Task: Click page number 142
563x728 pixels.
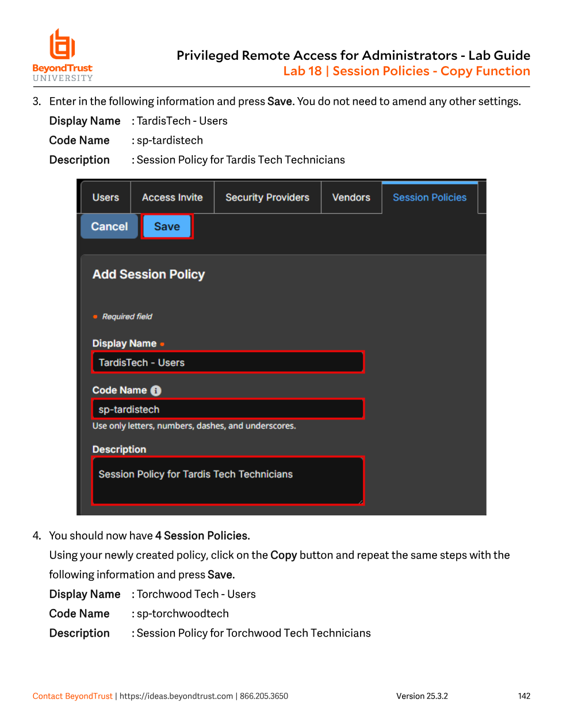Action: [524, 696]
